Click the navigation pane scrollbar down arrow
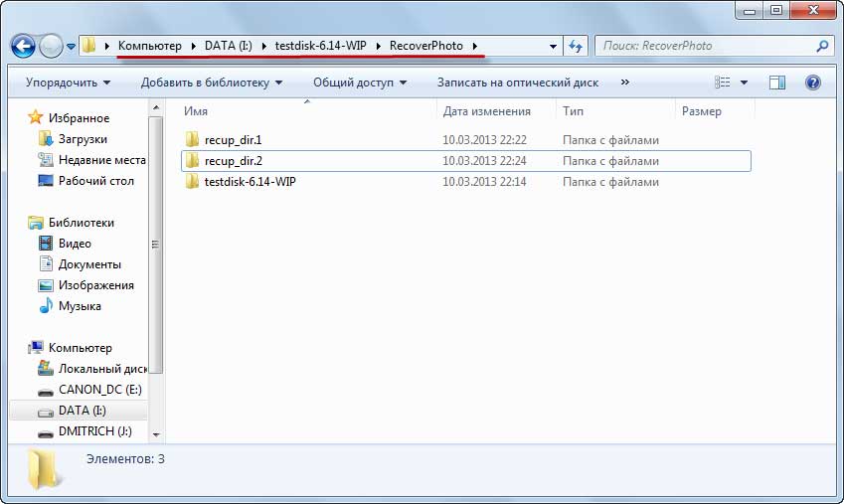 156,434
